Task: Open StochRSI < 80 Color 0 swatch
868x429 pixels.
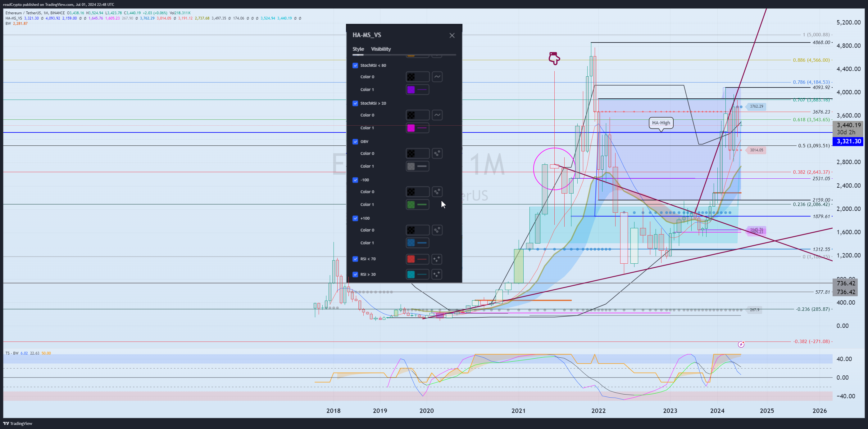Action: coord(417,77)
